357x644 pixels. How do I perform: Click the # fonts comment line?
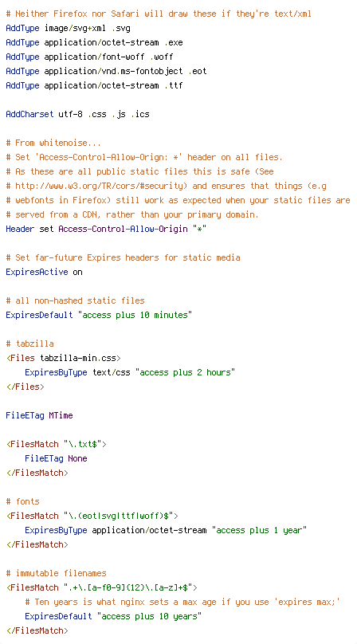coord(22,501)
